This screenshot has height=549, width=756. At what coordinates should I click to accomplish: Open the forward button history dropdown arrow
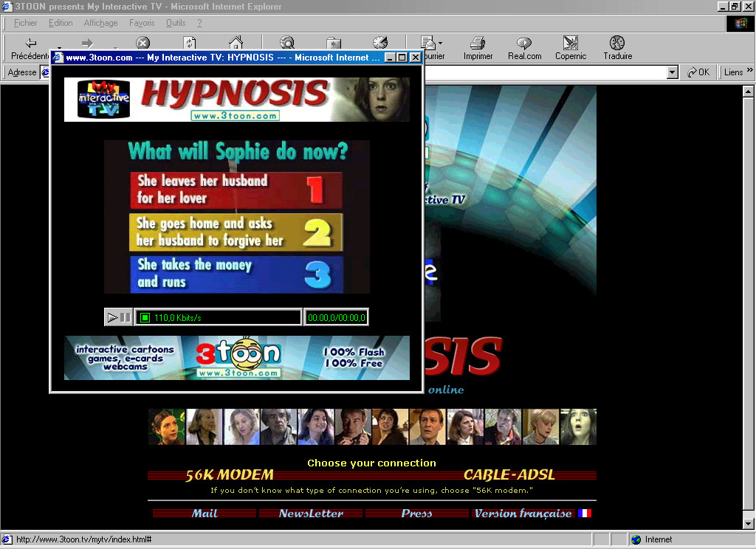pyautogui.click(x=115, y=48)
